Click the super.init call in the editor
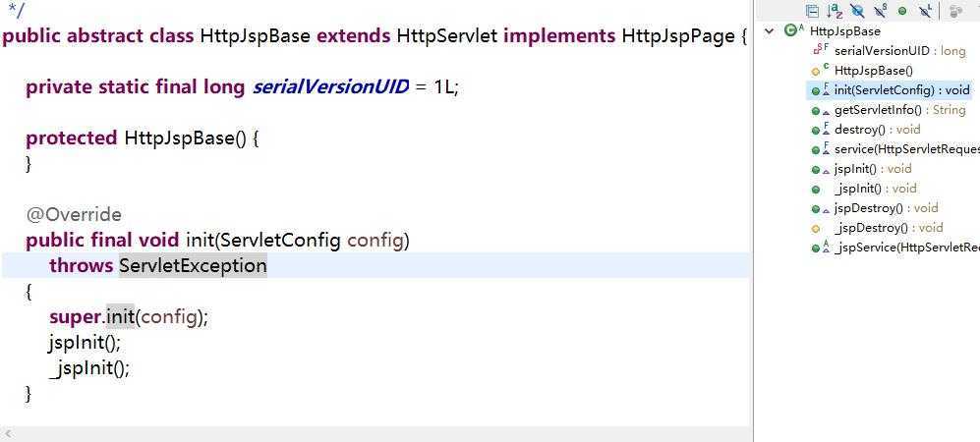 click(x=91, y=317)
